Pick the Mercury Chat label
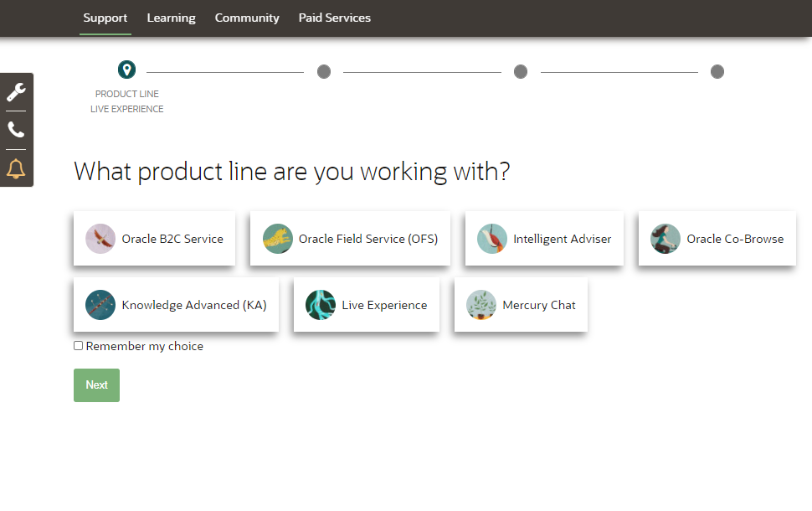Image resolution: width=812 pixels, height=511 pixels. 539,305
